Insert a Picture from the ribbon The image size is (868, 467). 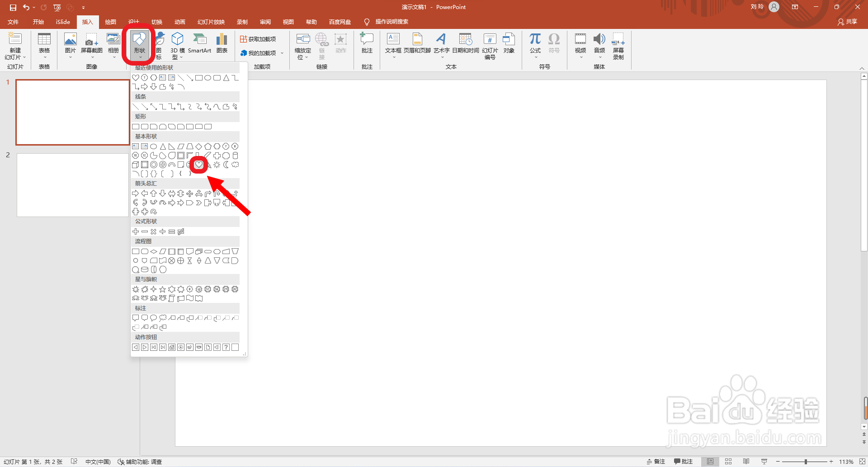(71, 44)
